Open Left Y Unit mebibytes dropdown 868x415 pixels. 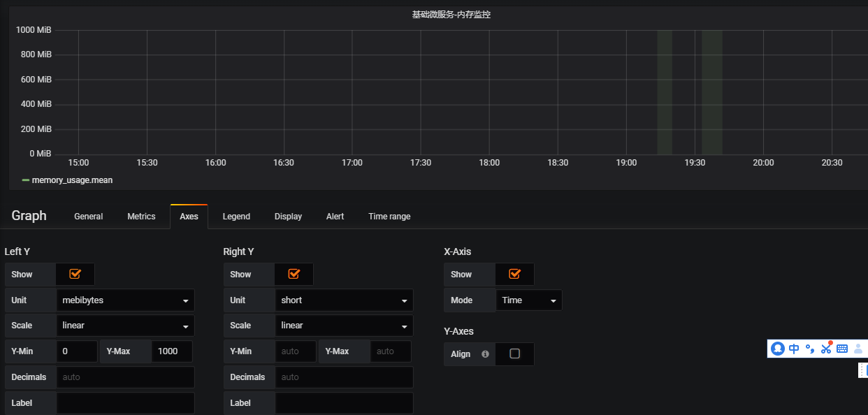[125, 300]
